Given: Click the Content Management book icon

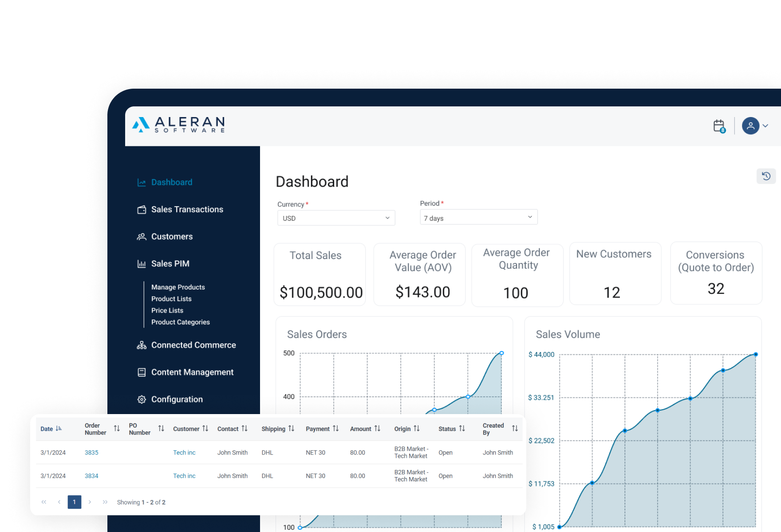Looking at the screenshot, I should [142, 372].
